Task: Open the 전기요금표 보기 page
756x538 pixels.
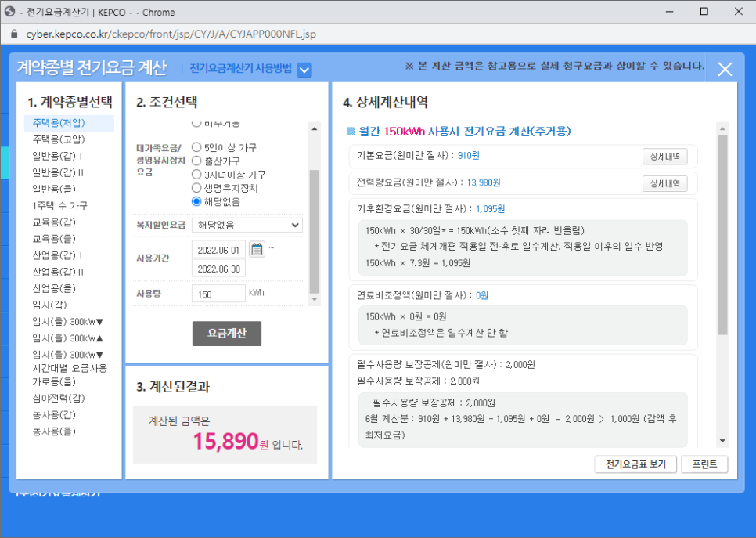Action: pos(635,464)
